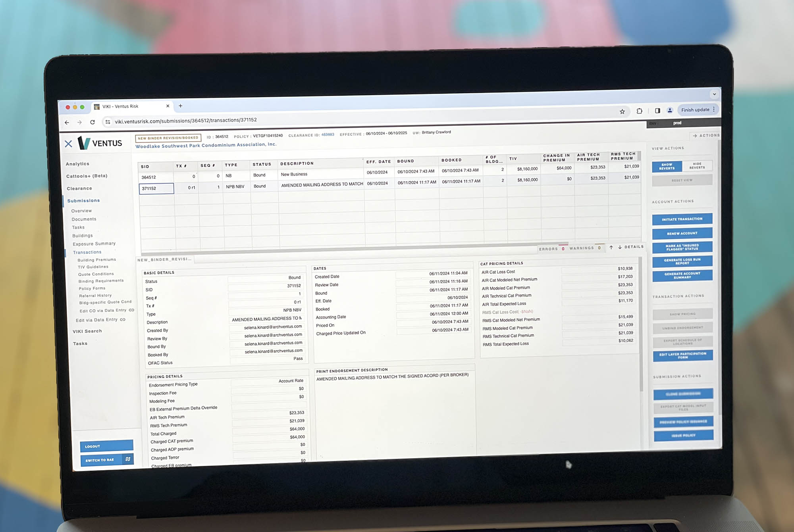This screenshot has height=532, width=794.
Task: Select SID cell 371152 in the table
Action: [156, 188]
